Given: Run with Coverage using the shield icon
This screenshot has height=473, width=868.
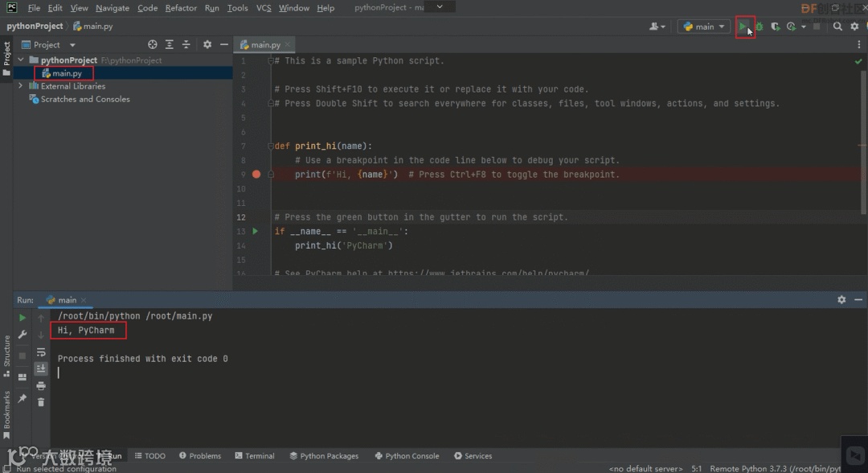Looking at the screenshot, I should (775, 27).
